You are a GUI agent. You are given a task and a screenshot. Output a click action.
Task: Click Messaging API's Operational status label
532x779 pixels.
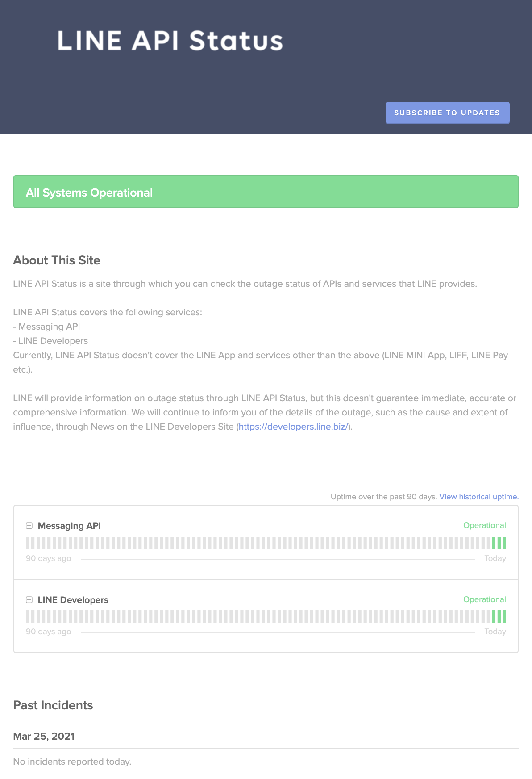pyautogui.click(x=484, y=525)
